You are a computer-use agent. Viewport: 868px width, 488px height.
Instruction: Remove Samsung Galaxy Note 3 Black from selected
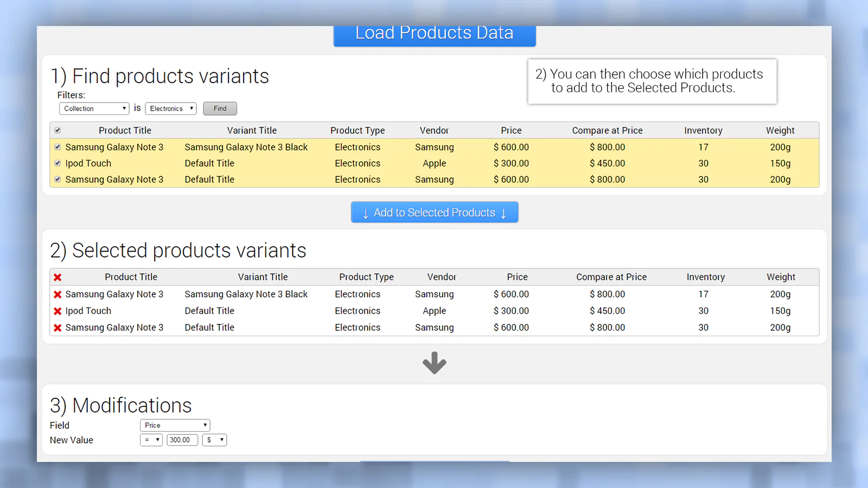pos(58,294)
